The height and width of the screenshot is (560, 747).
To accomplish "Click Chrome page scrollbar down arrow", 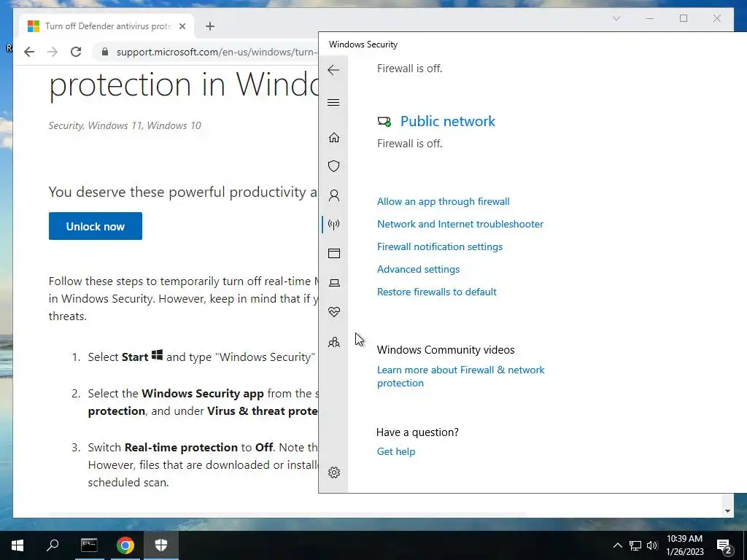I will [x=727, y=511].
